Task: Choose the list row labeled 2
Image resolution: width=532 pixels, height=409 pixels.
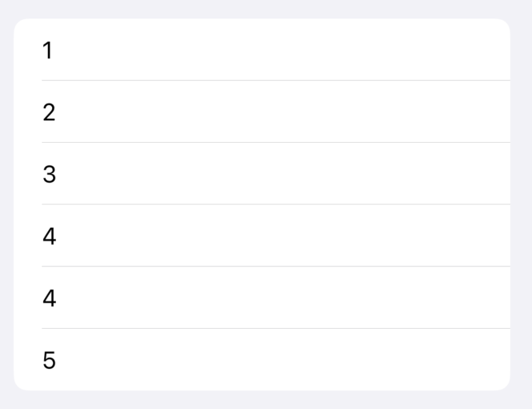Action: click(x=262, y=111)
